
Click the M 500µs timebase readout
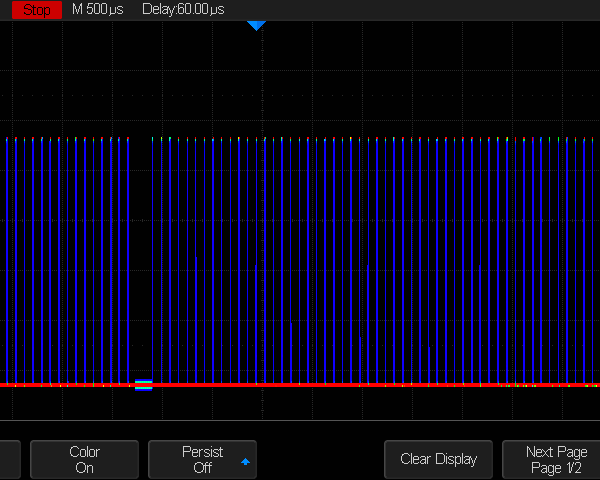pyautogui.click(x=98, y=9)
